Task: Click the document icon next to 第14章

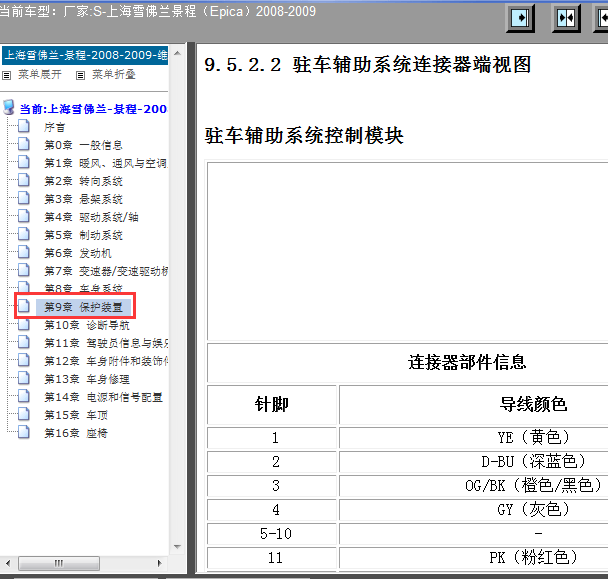Action: click(24, 395)
